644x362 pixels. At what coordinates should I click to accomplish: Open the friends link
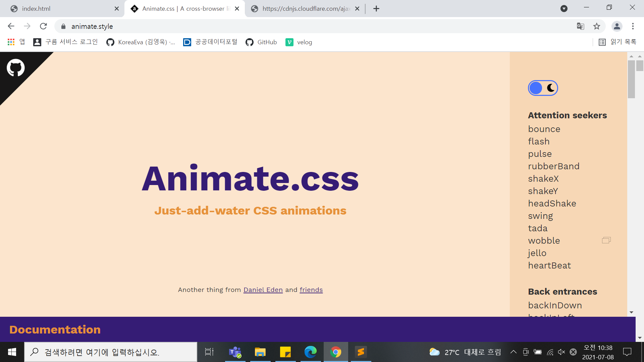(311, 290)
